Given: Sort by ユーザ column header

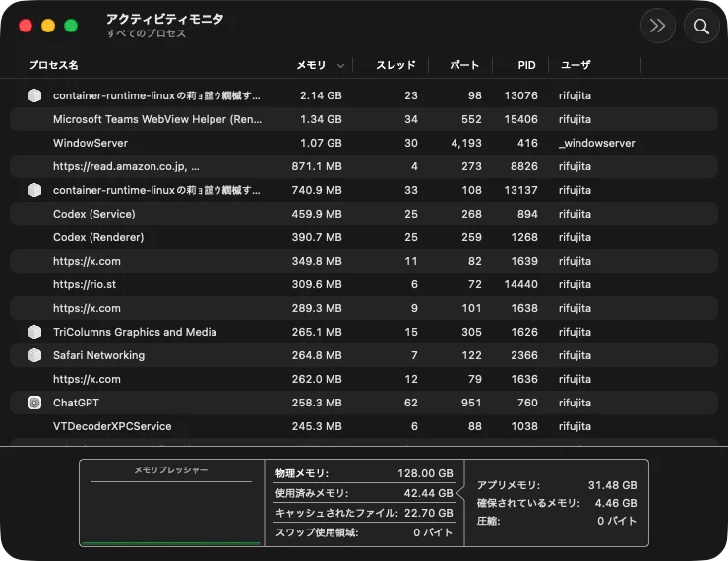Looking at the screenshot, I should click(x=576, y=65).
